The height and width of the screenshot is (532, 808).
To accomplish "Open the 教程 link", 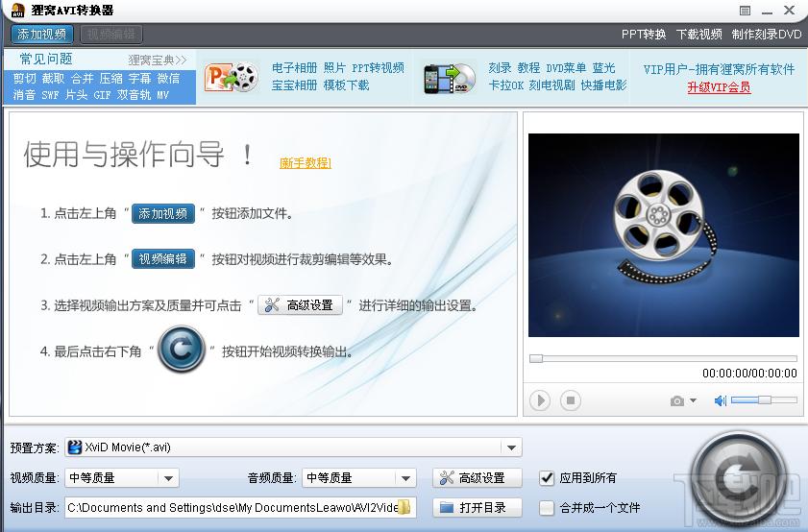I will click(x=528, y=68).
